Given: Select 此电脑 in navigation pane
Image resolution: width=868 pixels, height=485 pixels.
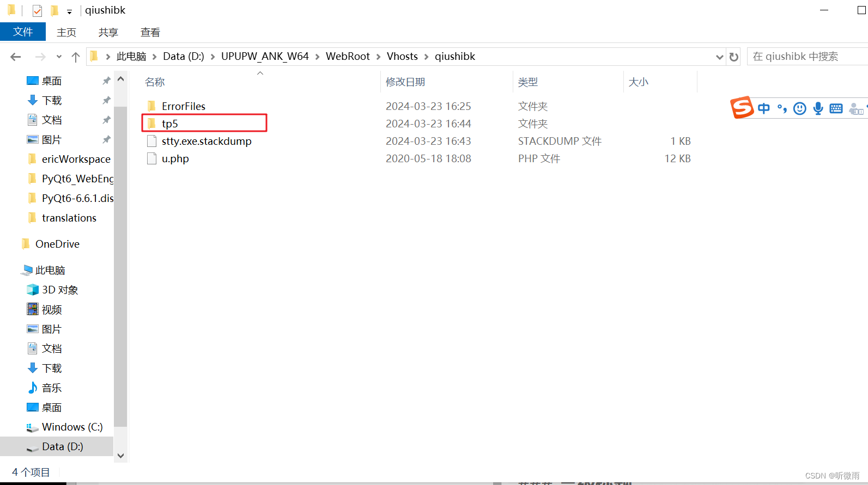Looking at the screenshot, I should pyautogui.click(x=50, y=270).
